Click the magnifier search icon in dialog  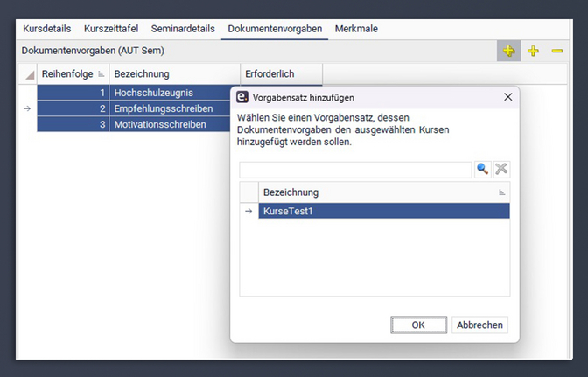click(483, 170)
